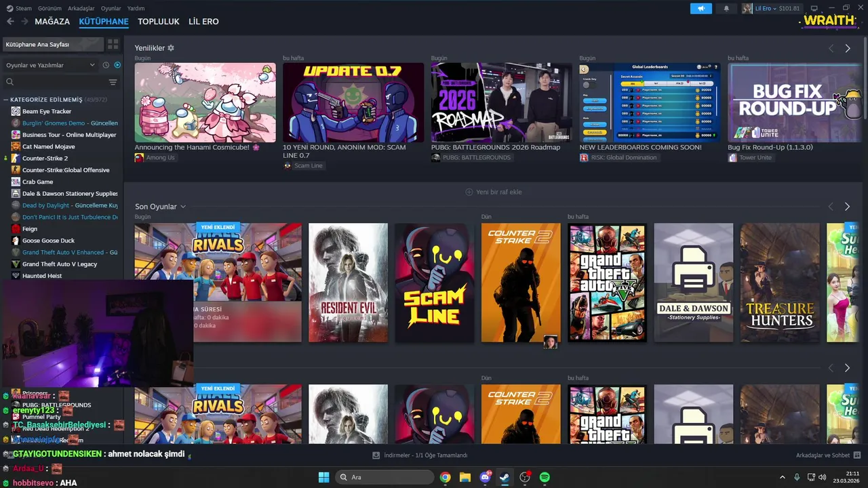
Task: Switch library to grid collections view icon
Action: (x=113, y=44)
